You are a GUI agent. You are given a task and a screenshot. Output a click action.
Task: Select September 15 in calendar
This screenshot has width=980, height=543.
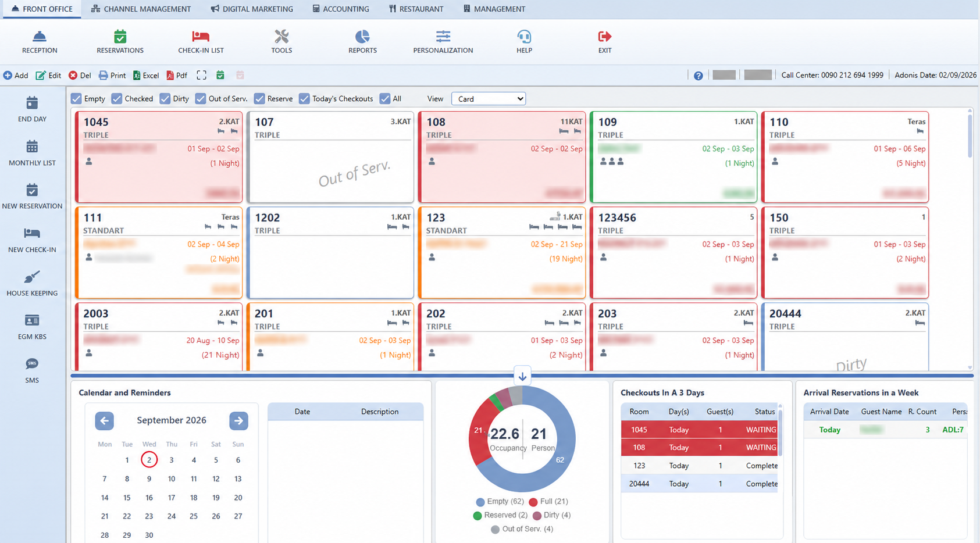point(127,498)
